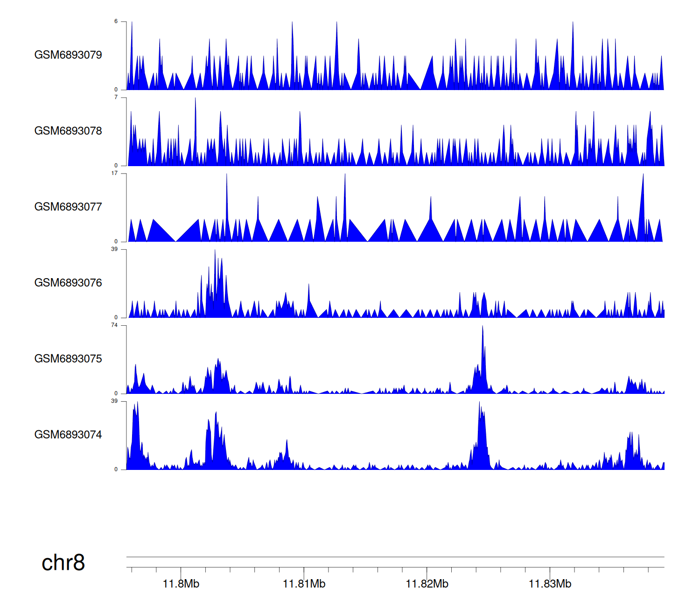Viewport: 700px width, 616px height.
Task: Select the GSM6893078 track label
Action: (68, 131)
